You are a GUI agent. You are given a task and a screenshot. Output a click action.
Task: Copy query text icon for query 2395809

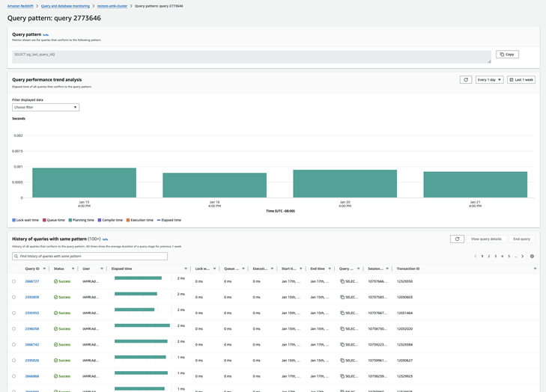coord(342,297)
